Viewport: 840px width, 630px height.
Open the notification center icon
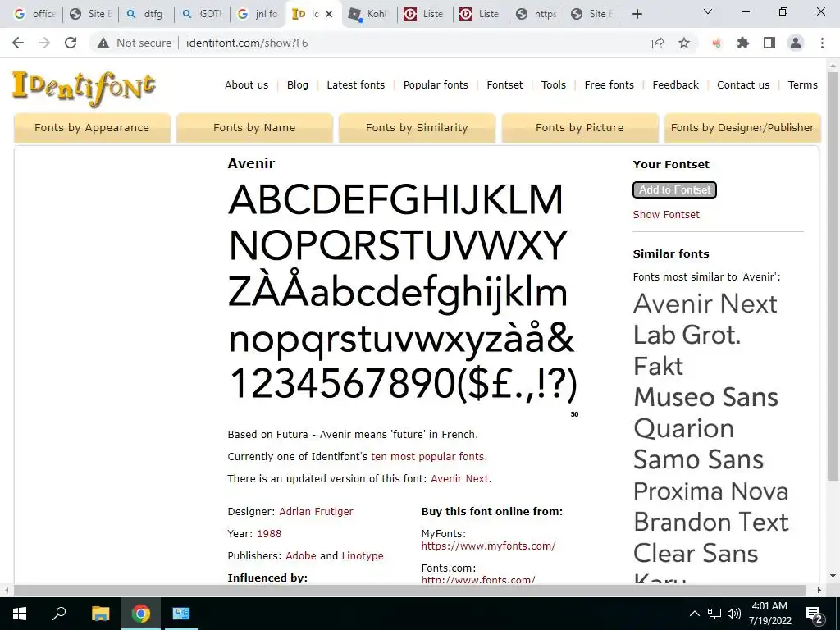pos(815,614)
